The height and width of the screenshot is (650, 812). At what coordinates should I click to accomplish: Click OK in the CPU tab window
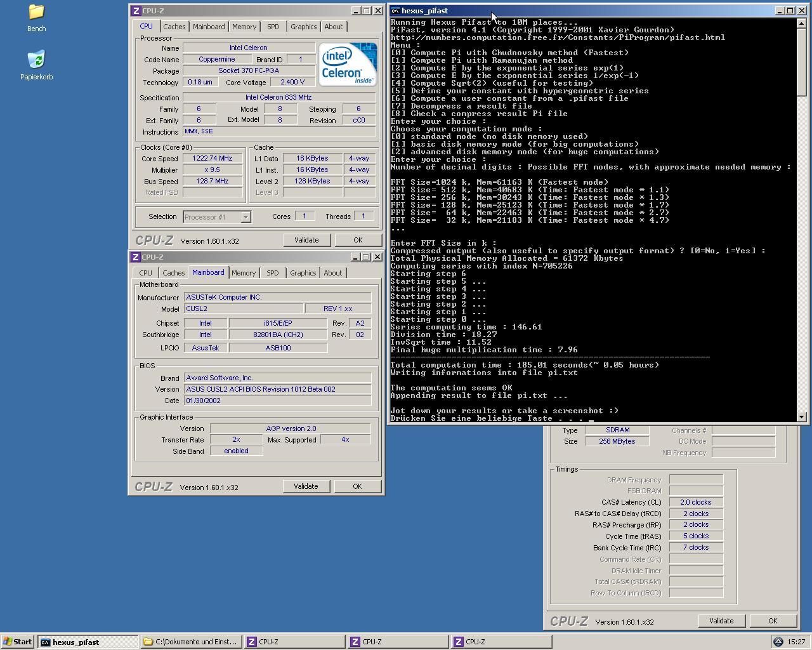[358, 240]
